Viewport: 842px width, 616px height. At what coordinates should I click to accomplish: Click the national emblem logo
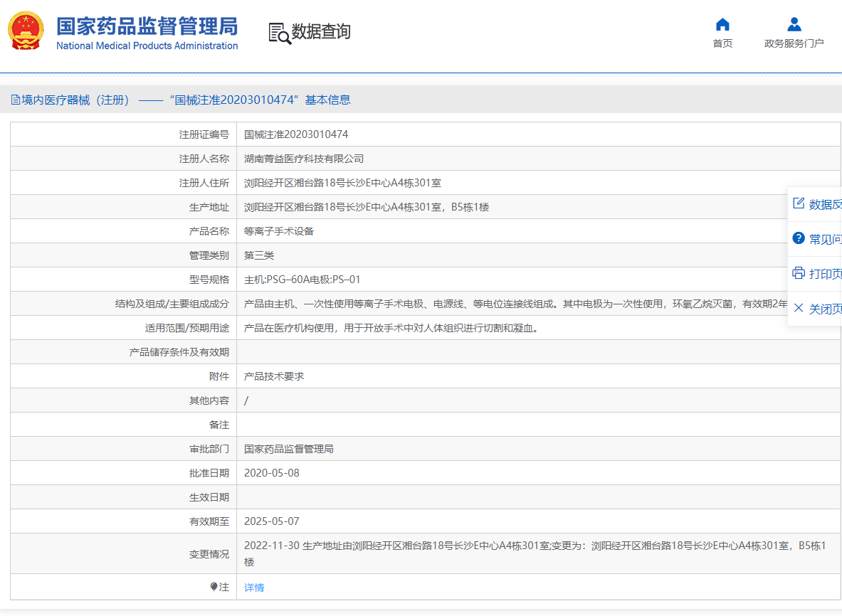[26, 31]
